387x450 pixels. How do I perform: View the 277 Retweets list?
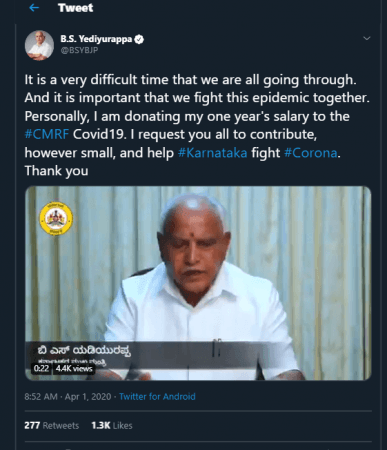pos(52,425)
